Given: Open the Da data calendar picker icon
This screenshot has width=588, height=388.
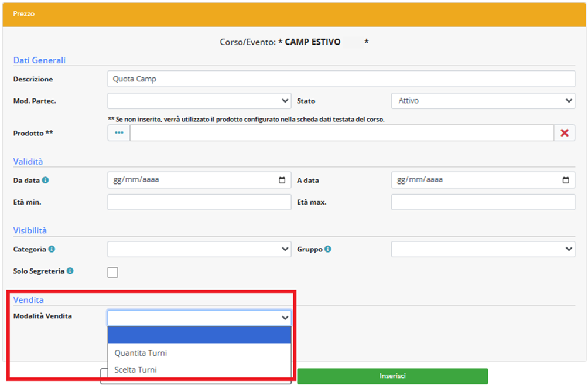Looking at the screenshot, I should 282,180.
